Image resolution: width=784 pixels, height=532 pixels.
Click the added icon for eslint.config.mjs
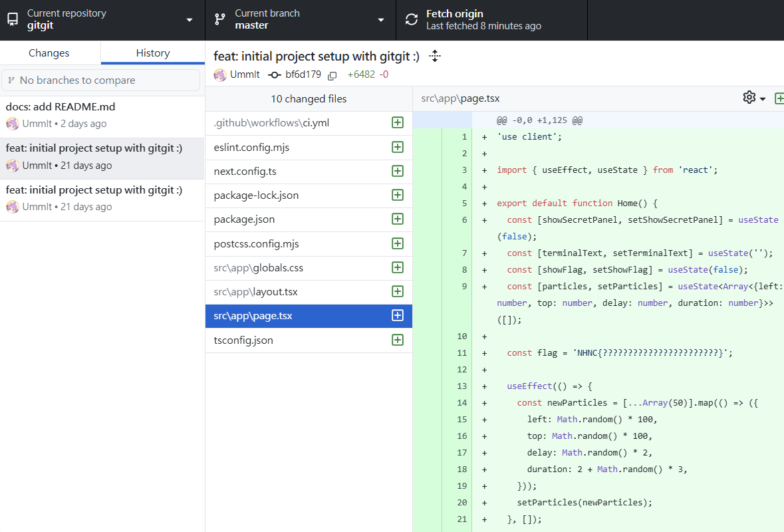click(398, 147)
